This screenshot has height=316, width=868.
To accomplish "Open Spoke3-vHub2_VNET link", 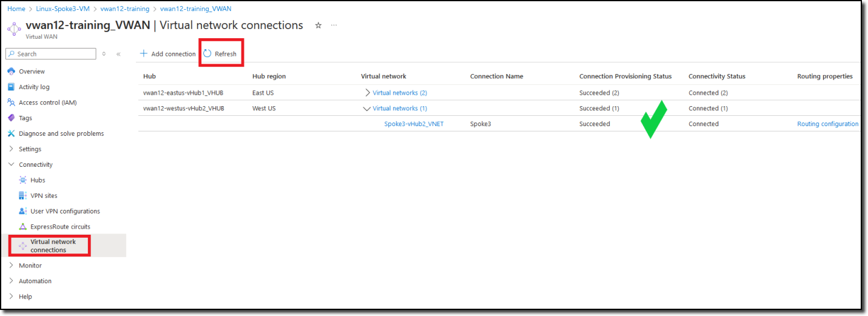I will (414, 124).
